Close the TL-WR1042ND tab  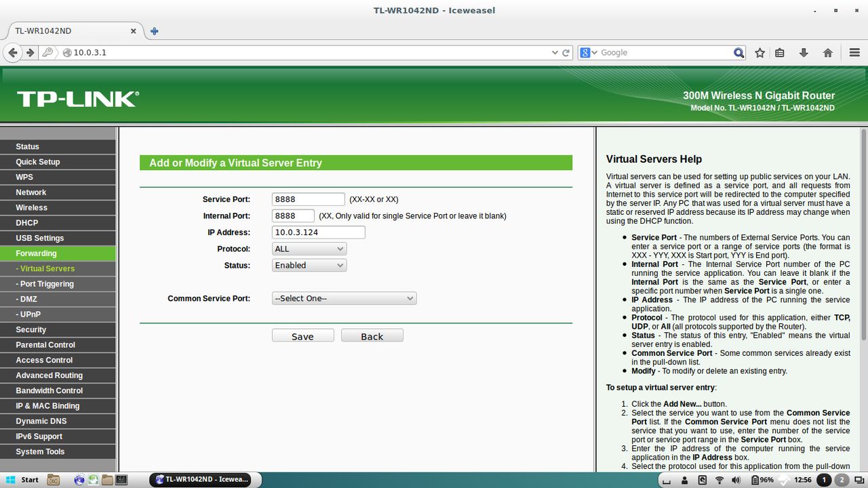[x=134, y=31]
